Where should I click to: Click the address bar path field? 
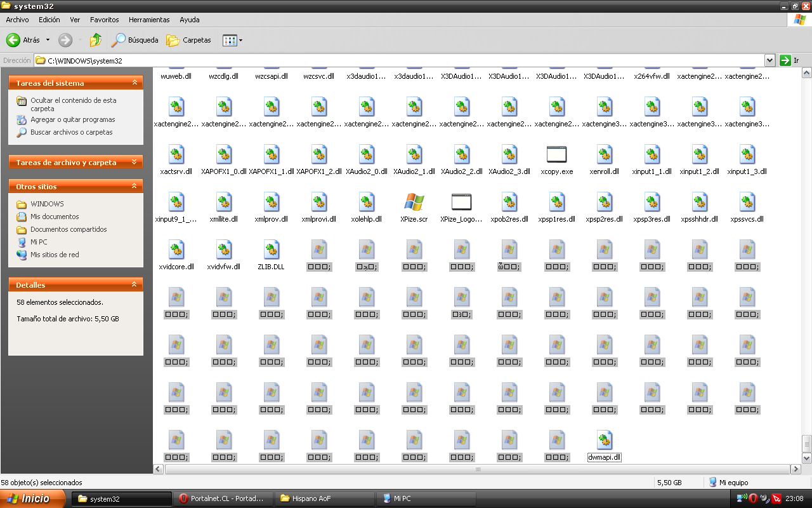pos(400,61)
